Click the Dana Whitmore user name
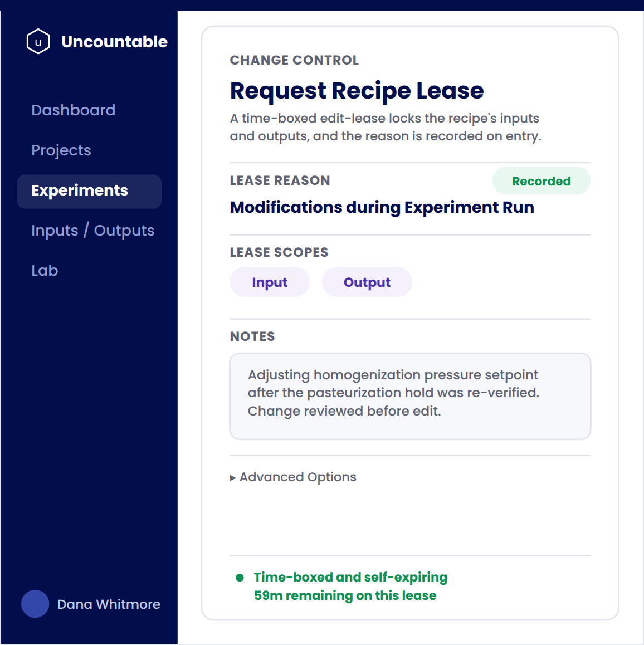 [x=109, y=604]
